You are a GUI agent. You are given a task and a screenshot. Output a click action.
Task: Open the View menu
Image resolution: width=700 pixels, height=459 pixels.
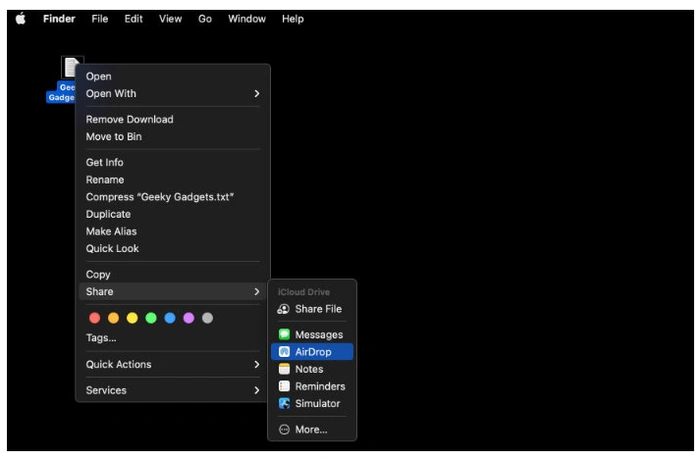pos(171,19)
